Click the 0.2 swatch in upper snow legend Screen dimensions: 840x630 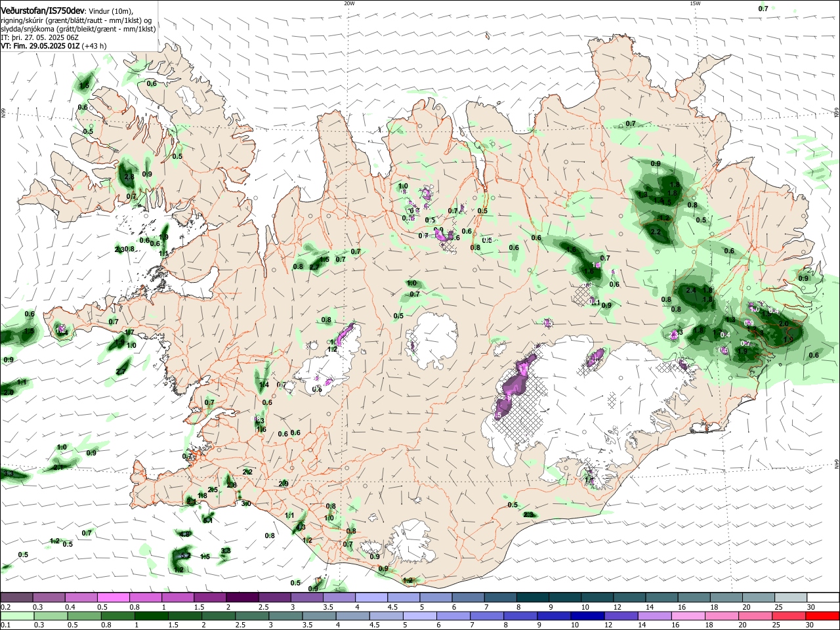pyautogui.click(x=16, y=597)
